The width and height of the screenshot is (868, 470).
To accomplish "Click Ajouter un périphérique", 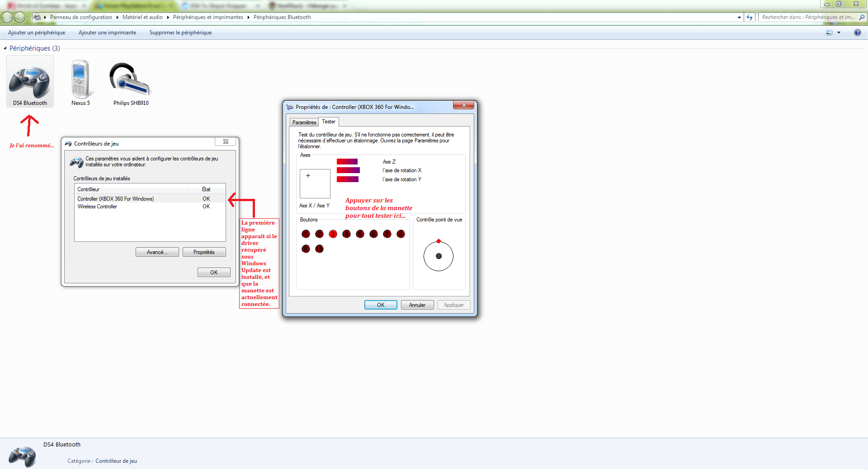I will pyautogui.click(x=37, y=33).
